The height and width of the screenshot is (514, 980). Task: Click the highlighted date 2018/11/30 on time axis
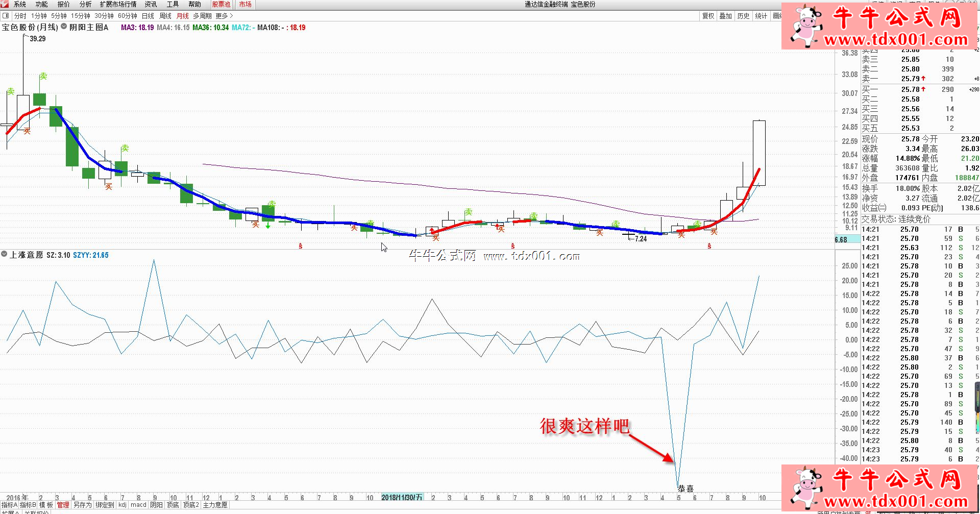[x=402, y=497]
